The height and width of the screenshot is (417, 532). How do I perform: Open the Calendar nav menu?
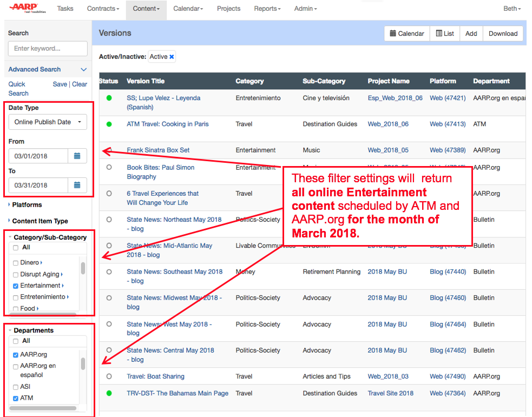[188, 9]
